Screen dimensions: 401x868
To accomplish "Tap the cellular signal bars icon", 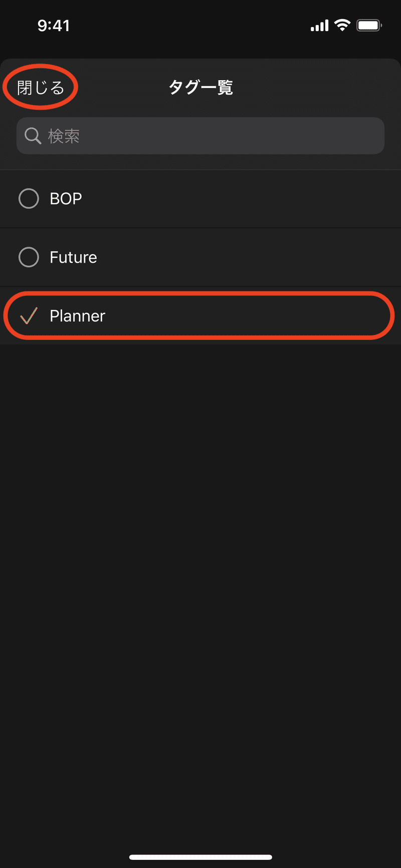I will 319,26.
